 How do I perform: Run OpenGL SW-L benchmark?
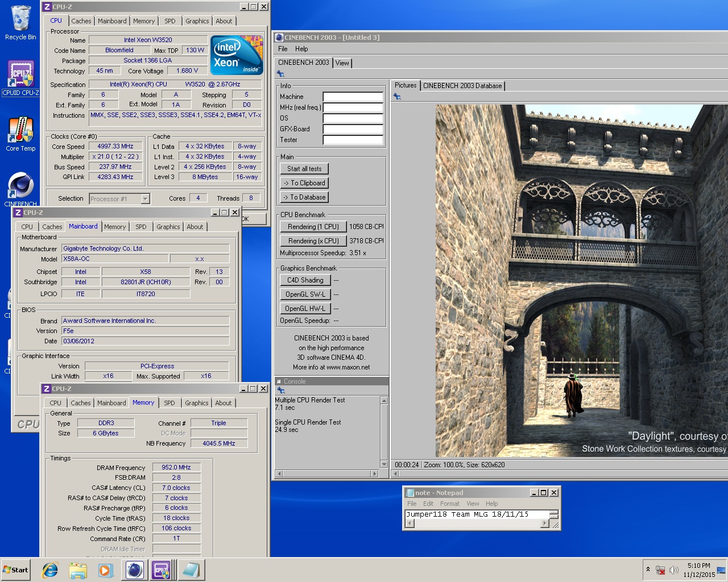tap(305, 294)
